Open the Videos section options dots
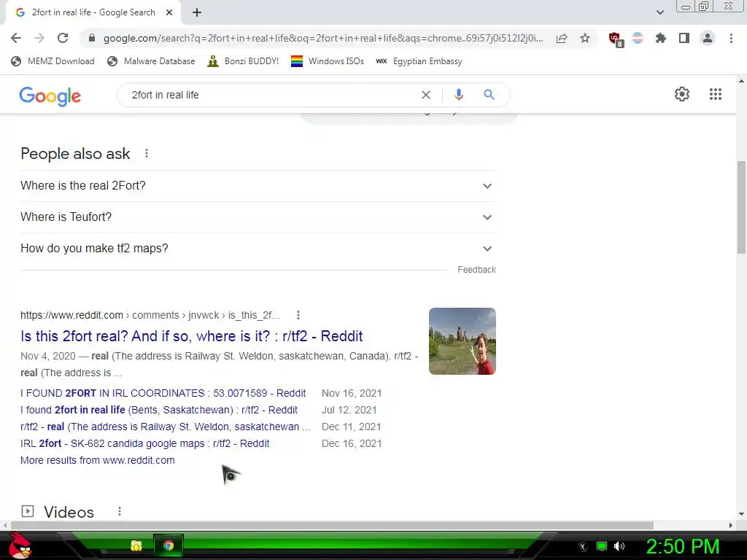Viewport: 747px width, 560px height. coord(120,511)
